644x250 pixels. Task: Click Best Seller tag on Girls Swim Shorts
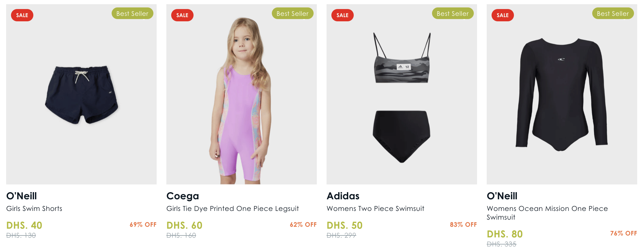coord(132,14)
